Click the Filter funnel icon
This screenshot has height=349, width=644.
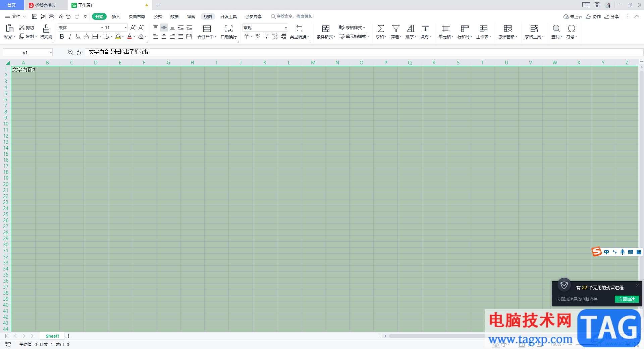click(x=396, y=29)
